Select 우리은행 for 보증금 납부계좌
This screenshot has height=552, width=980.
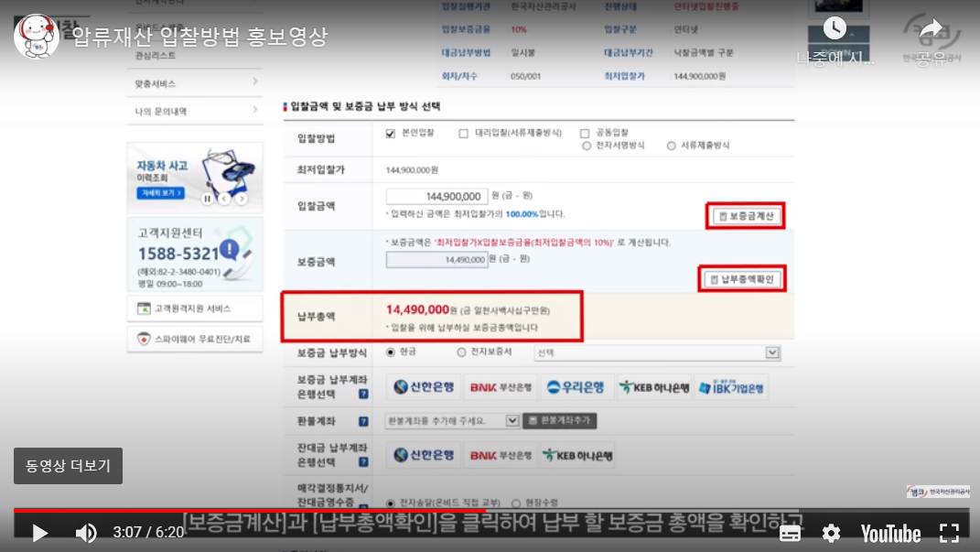coord(576,387)
